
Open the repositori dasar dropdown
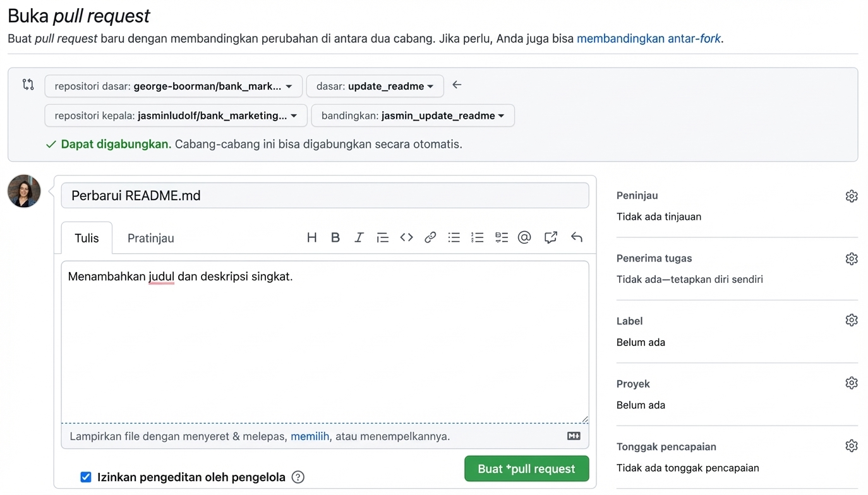pos(174,86)
